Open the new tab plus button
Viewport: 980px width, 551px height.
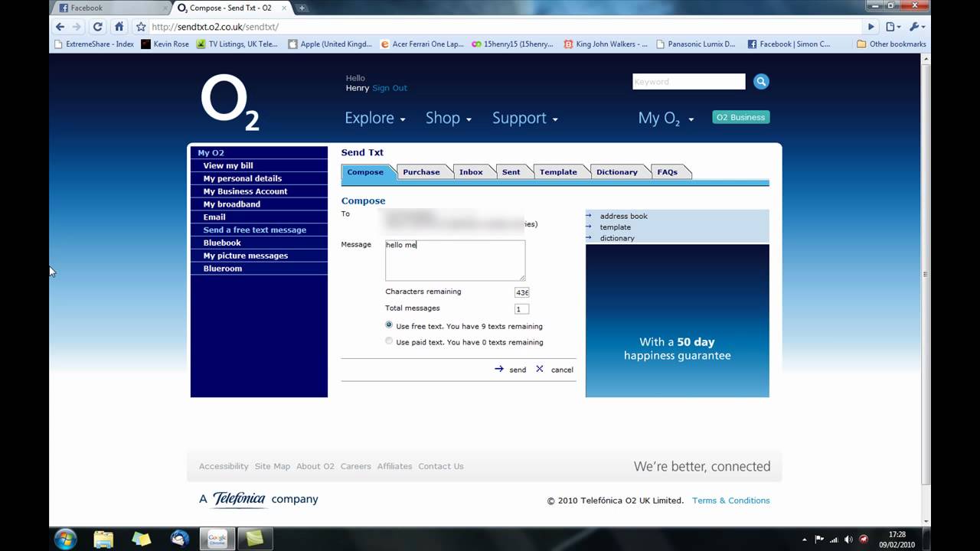(302, 8)
